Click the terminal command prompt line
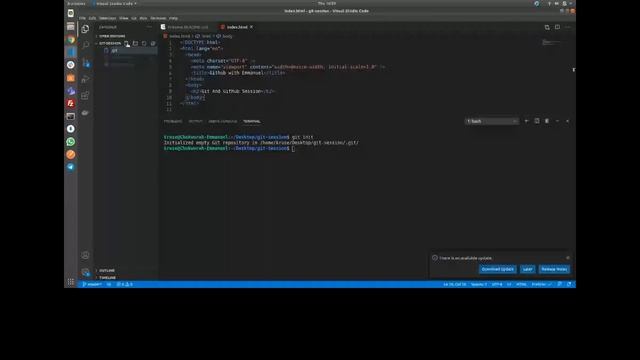 229,149
